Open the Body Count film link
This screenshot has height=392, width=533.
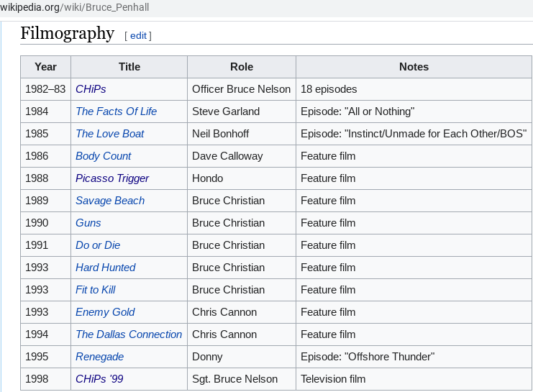point(103,156)
